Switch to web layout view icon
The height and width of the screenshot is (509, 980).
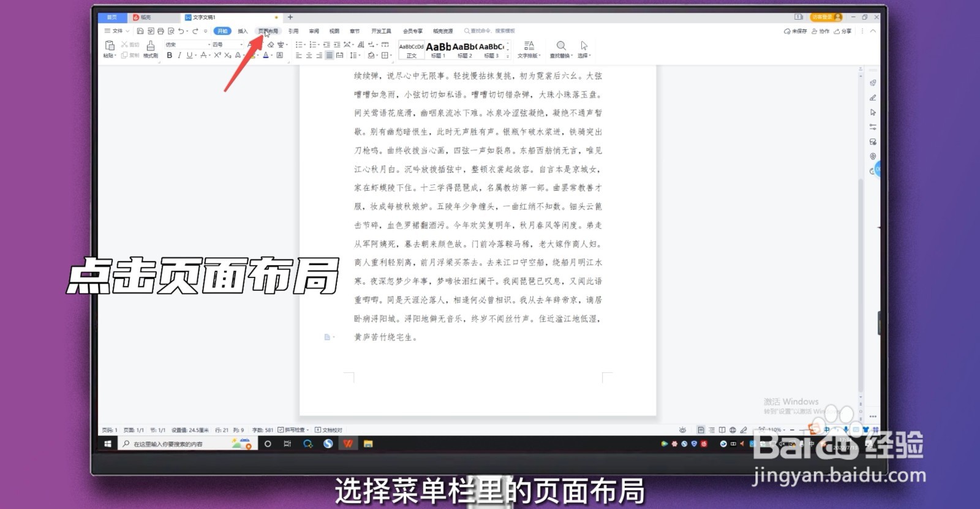point(733,430)
